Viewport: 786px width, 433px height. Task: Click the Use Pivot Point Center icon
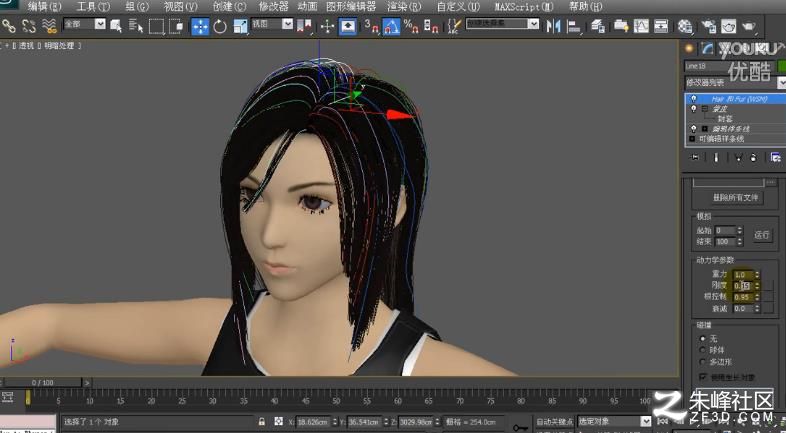[x=304, y=26]
